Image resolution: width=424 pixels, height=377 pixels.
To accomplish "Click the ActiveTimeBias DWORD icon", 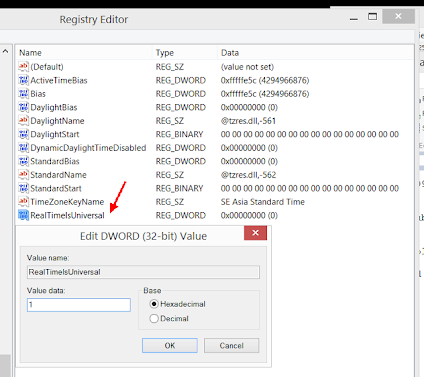I will (x=23, y=80).
